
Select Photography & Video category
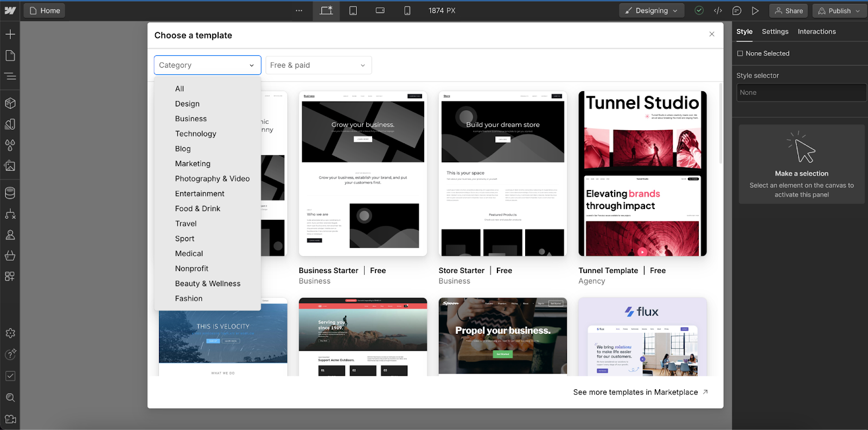pyautogui.click(x=212, y=179)
